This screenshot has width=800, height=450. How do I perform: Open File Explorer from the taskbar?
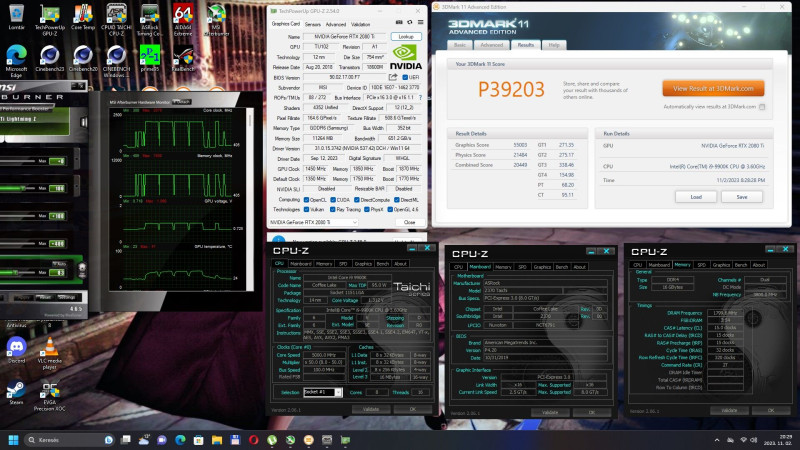click(x=217, y=440)
